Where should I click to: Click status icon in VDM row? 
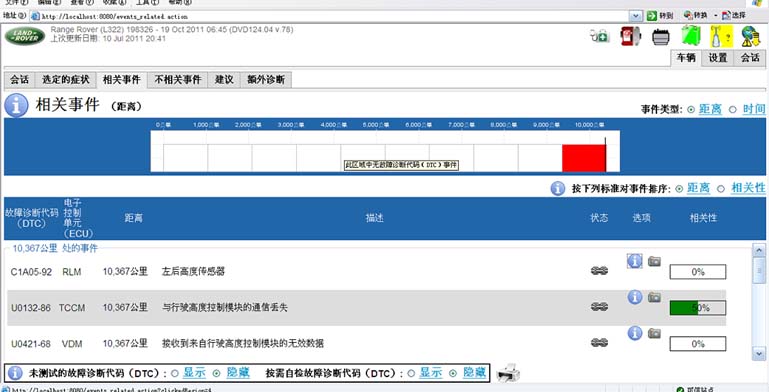(599, 342)
